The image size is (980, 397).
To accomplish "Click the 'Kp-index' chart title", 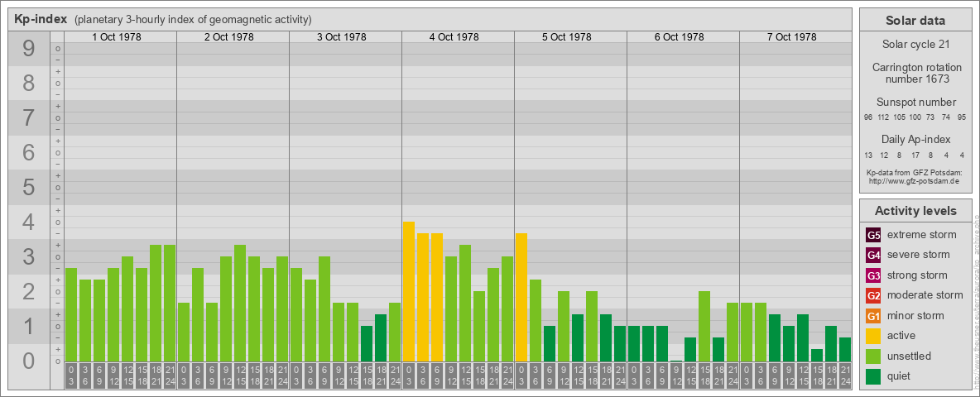I will point(41,19).
